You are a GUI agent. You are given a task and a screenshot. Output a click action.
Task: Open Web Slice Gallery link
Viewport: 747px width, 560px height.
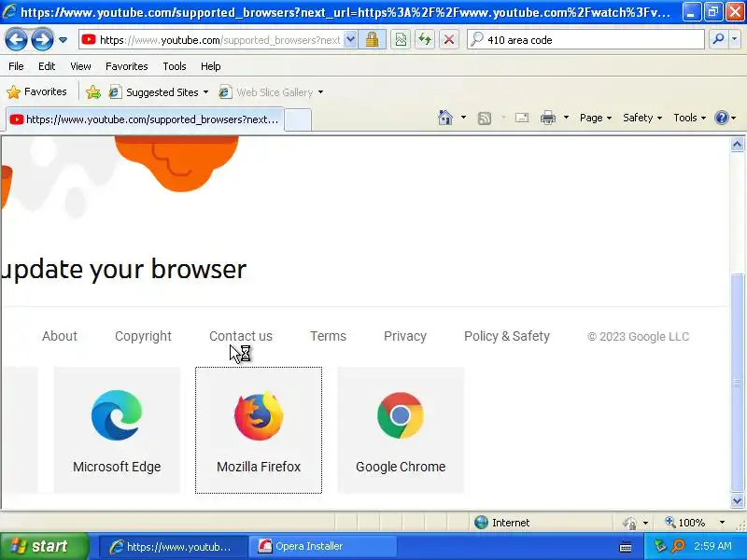(267, 91)
